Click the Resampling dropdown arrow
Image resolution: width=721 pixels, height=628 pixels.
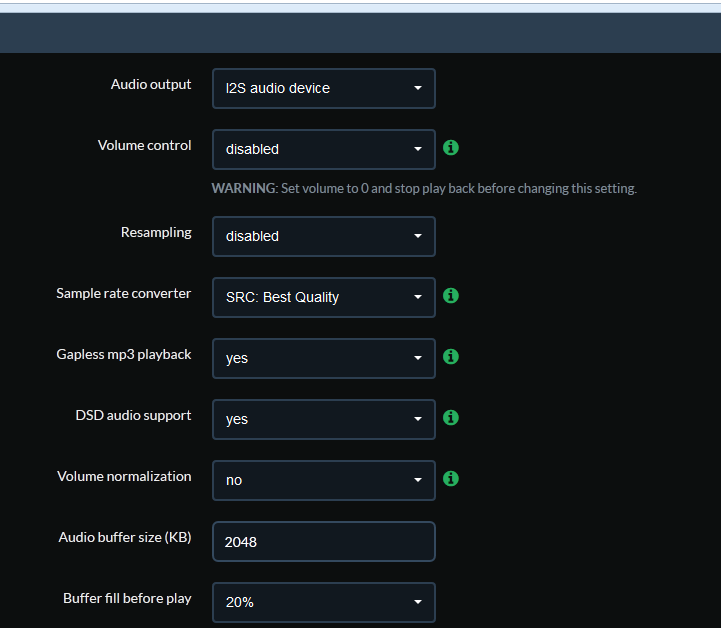click(418, 236)
